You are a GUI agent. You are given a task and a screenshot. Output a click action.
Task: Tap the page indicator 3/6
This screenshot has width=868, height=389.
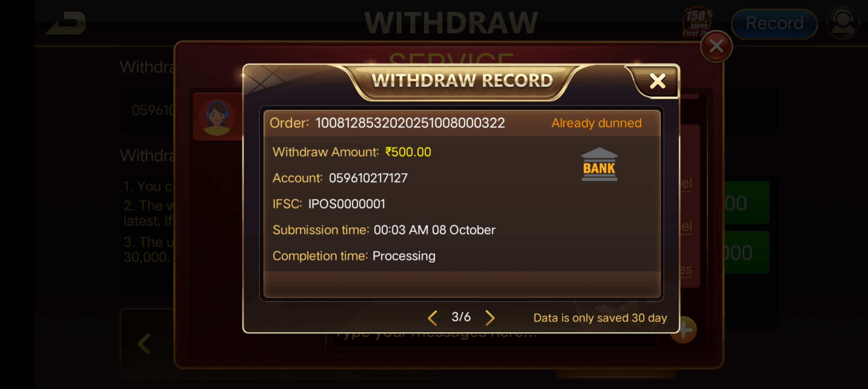pos(461,317)
